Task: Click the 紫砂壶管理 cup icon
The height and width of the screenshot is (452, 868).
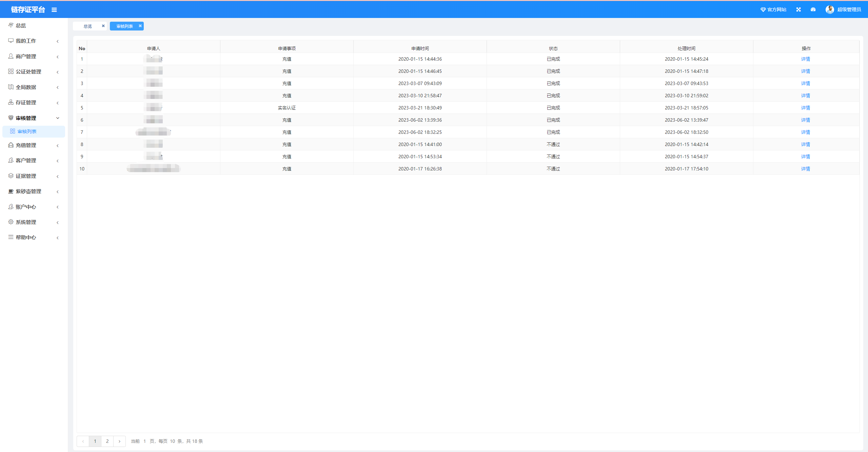Action: click(x=11, y=191)
